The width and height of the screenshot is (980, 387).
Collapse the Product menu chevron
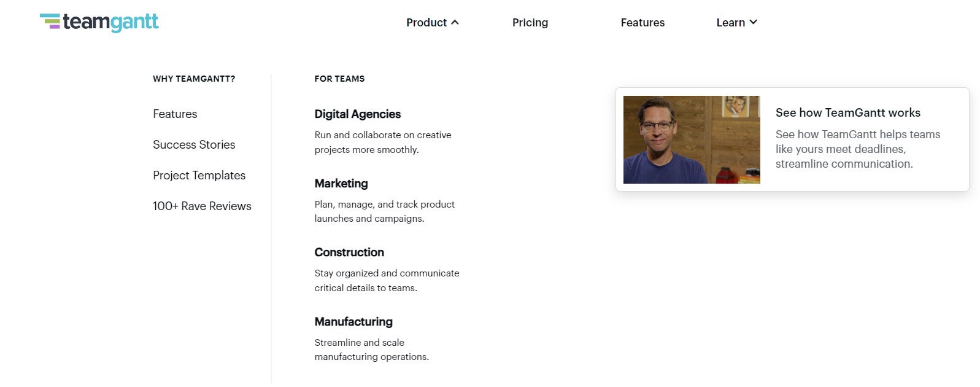pos(455,22)
